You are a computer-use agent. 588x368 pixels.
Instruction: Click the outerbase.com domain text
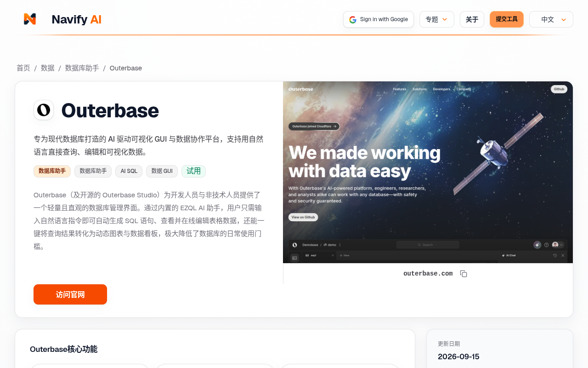point(428,274)
